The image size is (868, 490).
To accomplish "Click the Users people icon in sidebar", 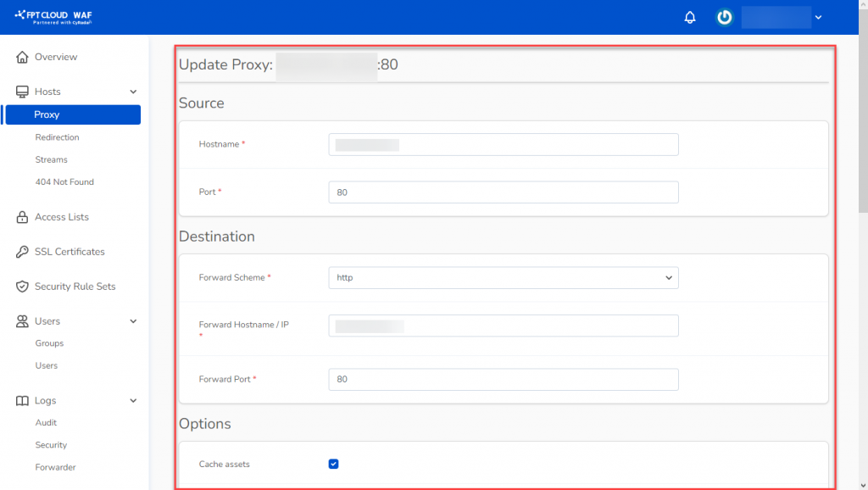I will click(21, 320).
